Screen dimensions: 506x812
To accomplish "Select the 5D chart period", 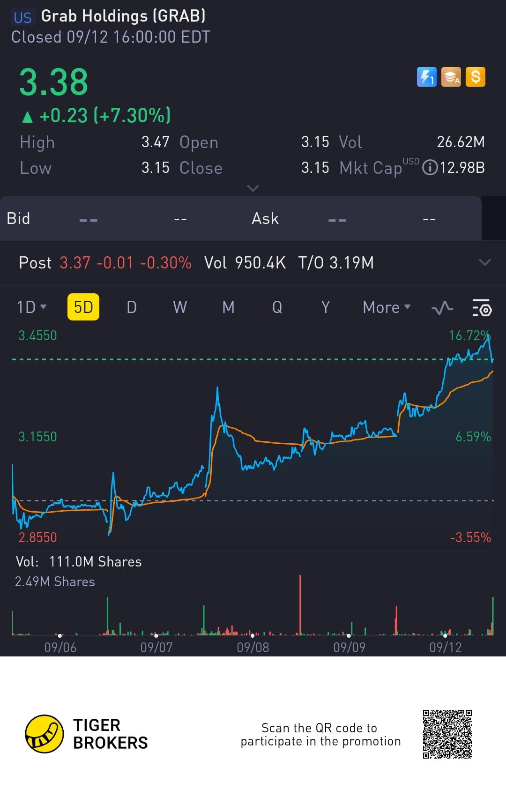I will [x=83, y=307].
